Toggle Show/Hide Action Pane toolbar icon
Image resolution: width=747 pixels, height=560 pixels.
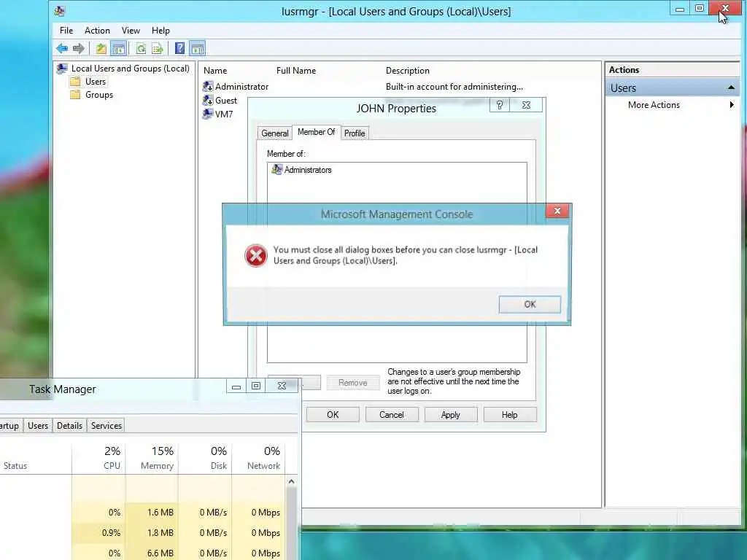(197, 48)
